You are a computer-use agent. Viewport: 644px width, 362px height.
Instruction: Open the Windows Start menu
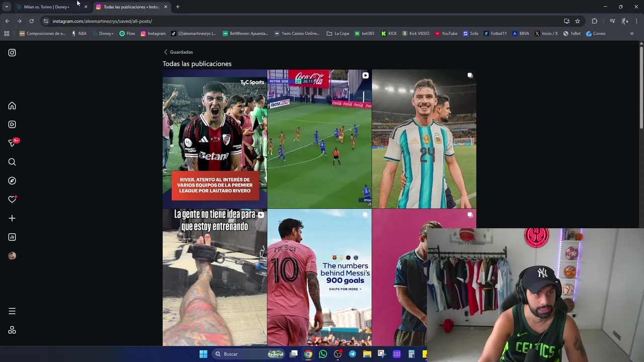tap(203, 354)
